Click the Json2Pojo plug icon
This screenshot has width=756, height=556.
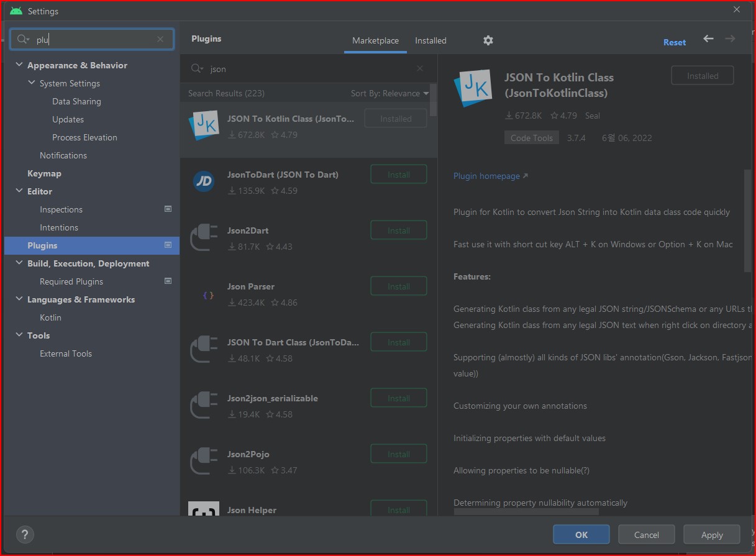pos(203,461)
